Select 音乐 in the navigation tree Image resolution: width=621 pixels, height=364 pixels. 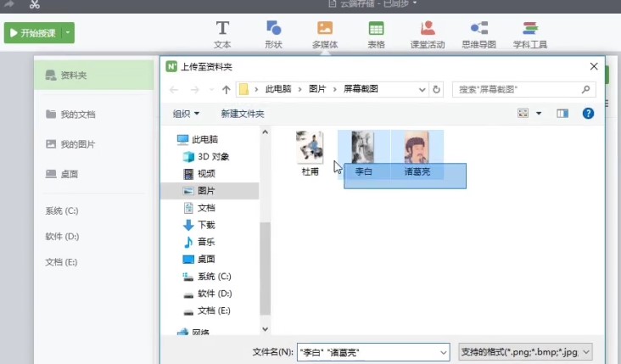[199, 242]
